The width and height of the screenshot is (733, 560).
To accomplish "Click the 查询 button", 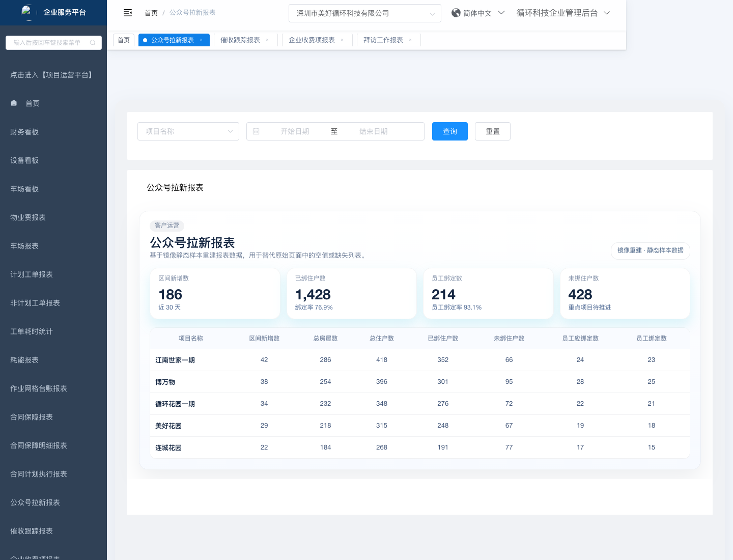I will coord(449,131).
